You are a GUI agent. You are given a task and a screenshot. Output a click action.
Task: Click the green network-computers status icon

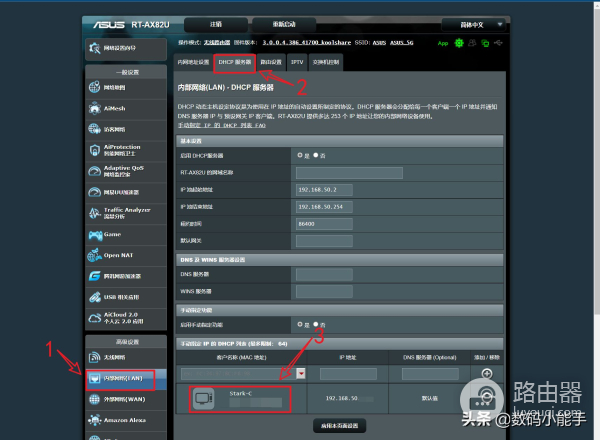[x=485, y=43]
